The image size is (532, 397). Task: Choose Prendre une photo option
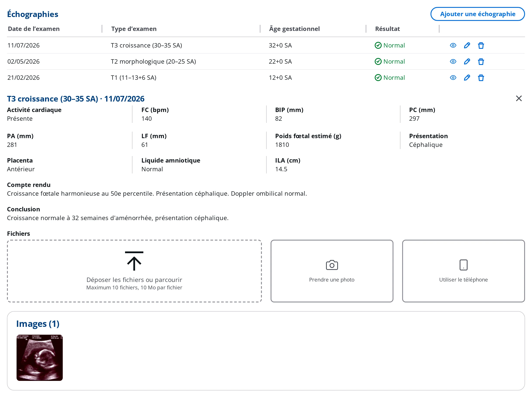click(x=332, y=271)
